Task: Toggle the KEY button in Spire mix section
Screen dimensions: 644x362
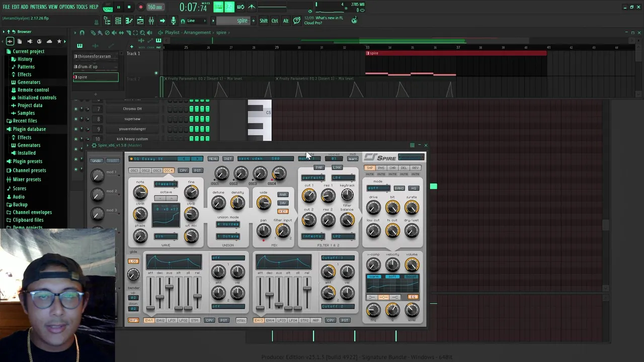Action: coord(283,211)
